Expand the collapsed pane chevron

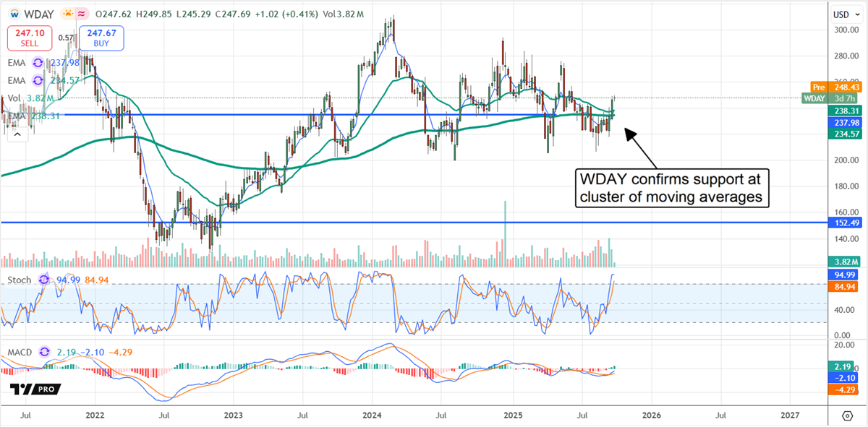[17, 134]
